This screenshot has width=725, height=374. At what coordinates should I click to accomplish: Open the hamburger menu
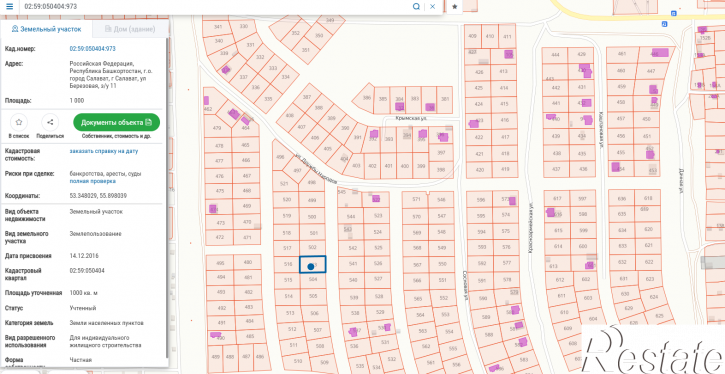[x=10, y=6]
